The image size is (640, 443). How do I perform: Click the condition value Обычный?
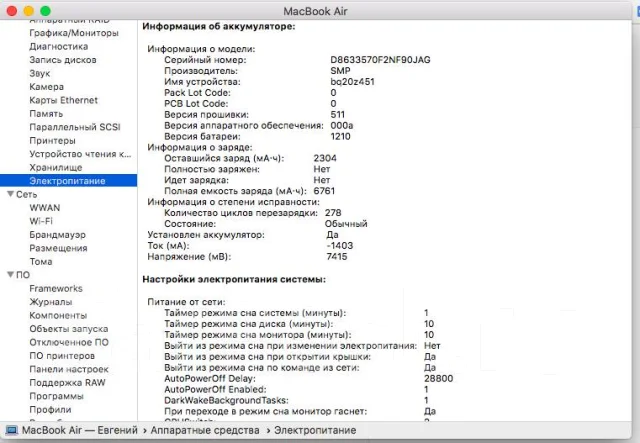(x=346, y=224)
